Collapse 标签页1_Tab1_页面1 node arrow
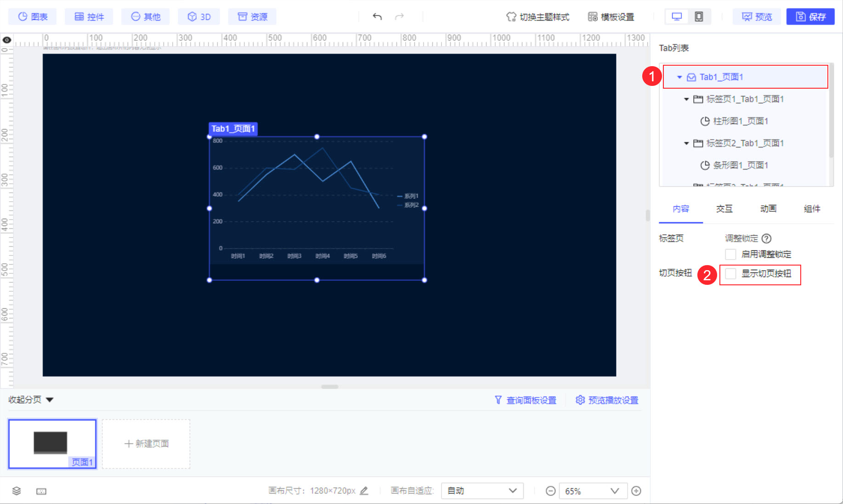The image size is (843, 504). click(x=686, y=99)
